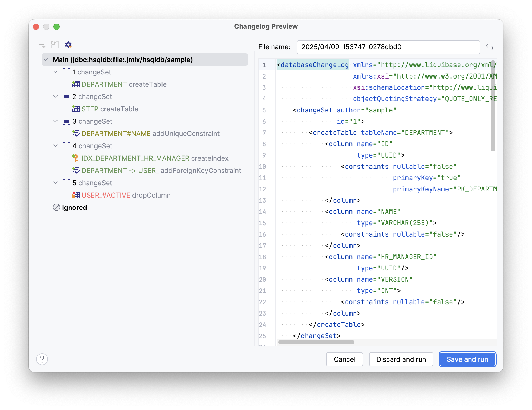Click the STEP createTable table icon
532x410 pixels.
point(75,109)
